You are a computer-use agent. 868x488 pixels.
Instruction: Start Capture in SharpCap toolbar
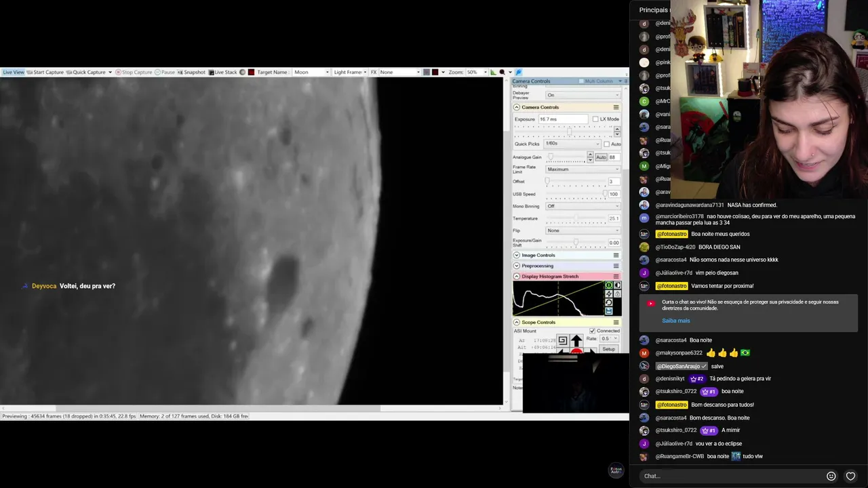45,72
